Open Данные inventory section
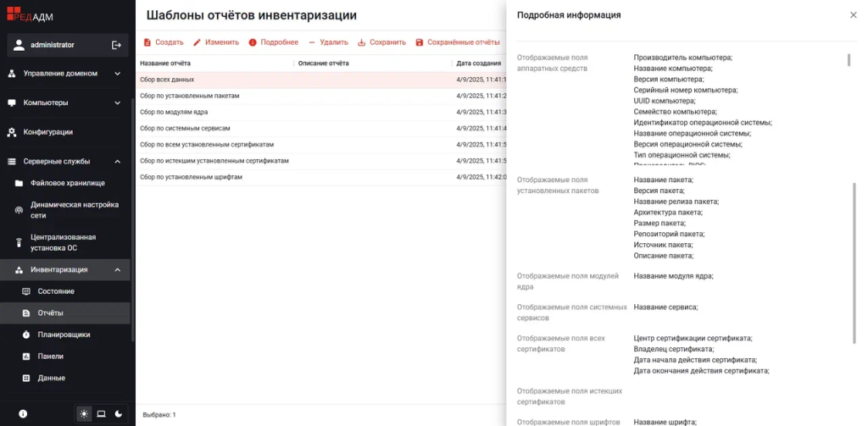This screenshot has width=868, height=426. pos(51,378)
